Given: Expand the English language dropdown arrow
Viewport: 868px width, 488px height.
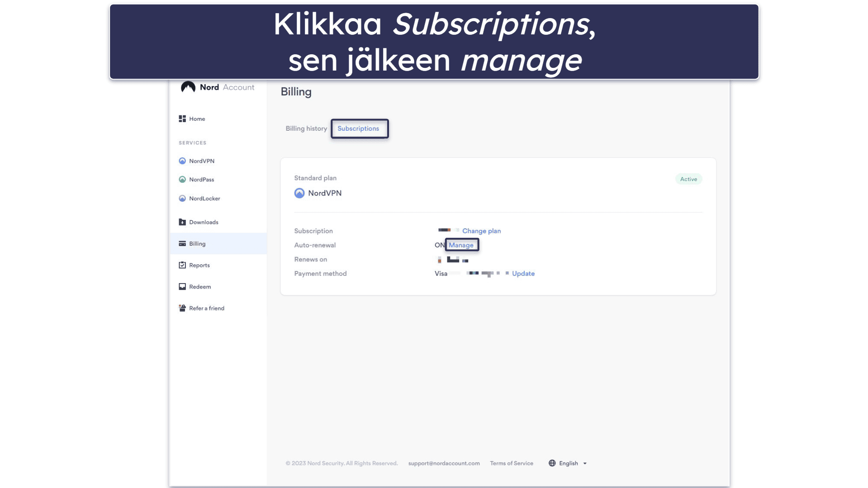Looking at the screenshot, I should (585, 464).
